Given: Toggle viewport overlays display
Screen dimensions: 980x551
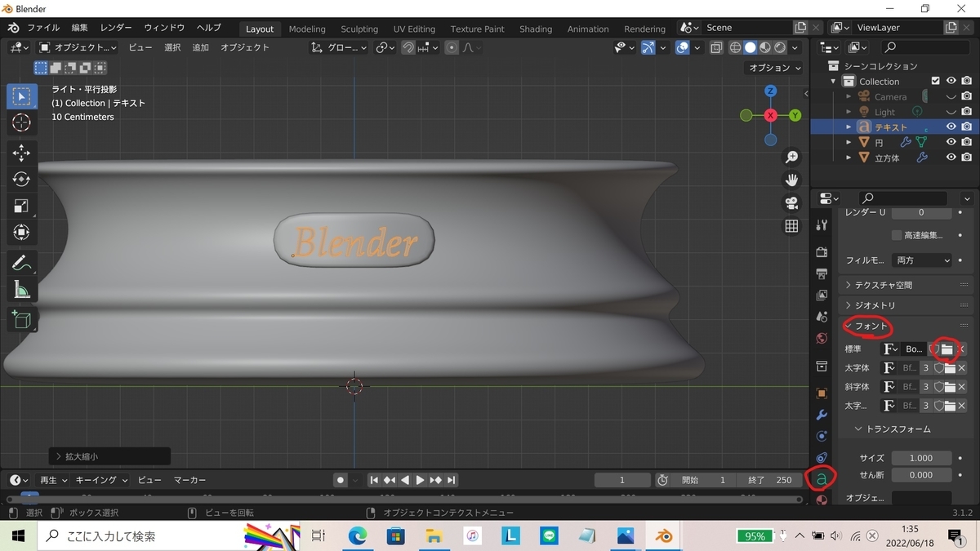Looking at the screenshot, I should pyautogui.click(x=682, y=47).
